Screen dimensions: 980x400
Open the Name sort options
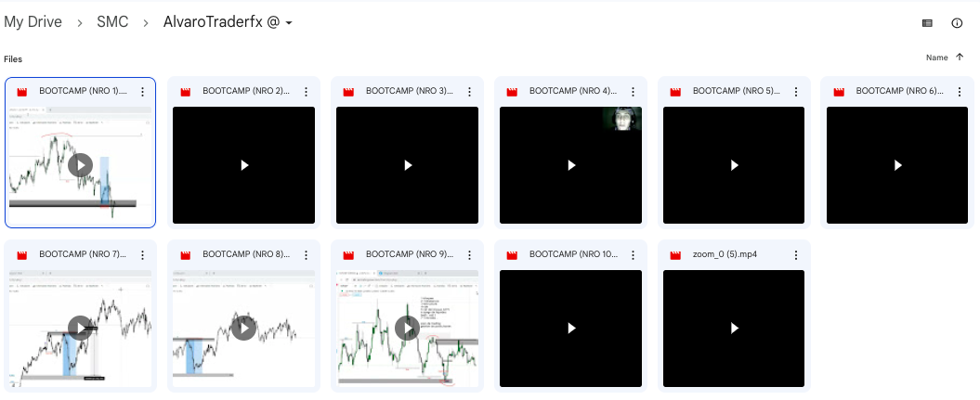(936, 58)
